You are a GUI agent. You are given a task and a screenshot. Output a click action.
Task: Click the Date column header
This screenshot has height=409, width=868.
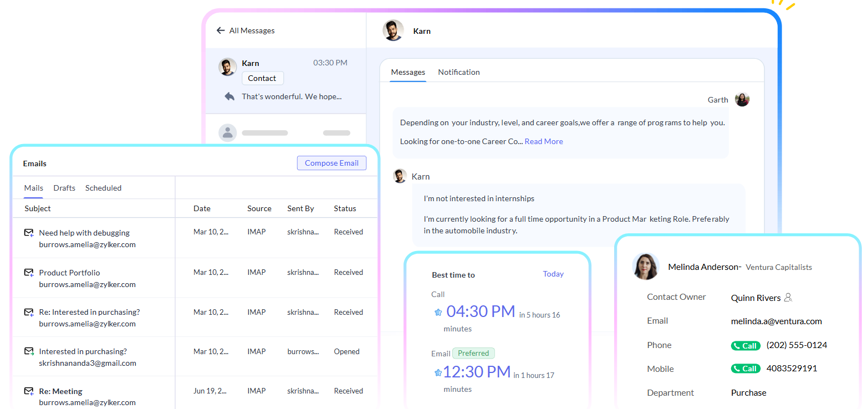[202, 208]
